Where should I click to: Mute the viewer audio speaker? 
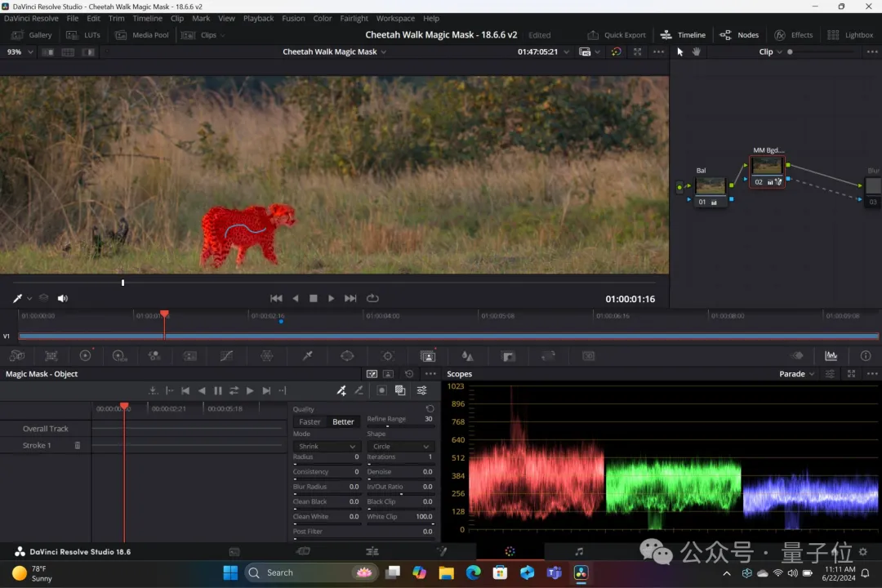pos(63,298)
